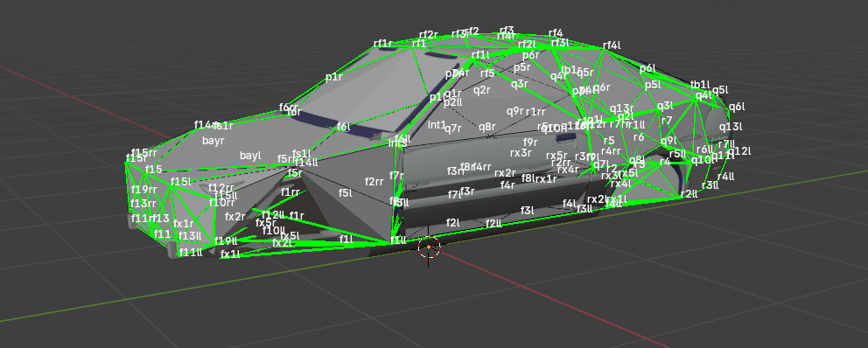The height and width of the screenshot is (348, 868).
Task: Select the bayl node on the hood
Action: pos(250,156)
